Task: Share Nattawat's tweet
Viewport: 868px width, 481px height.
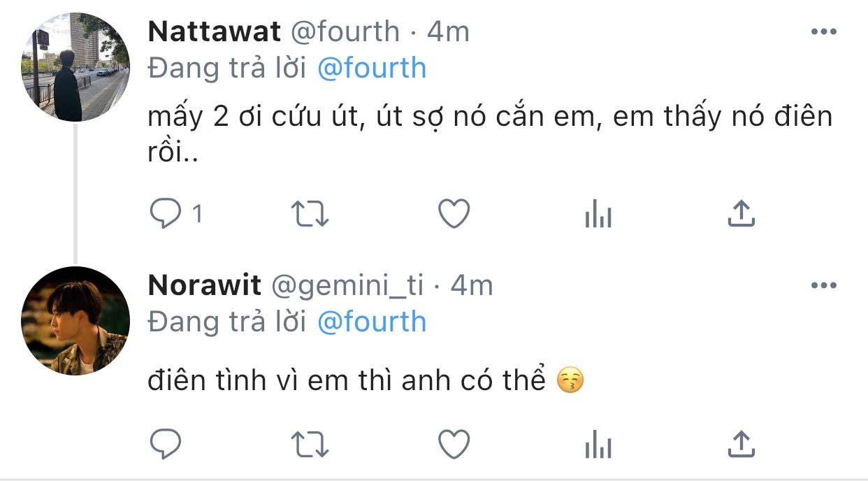Action: (741, 214)
